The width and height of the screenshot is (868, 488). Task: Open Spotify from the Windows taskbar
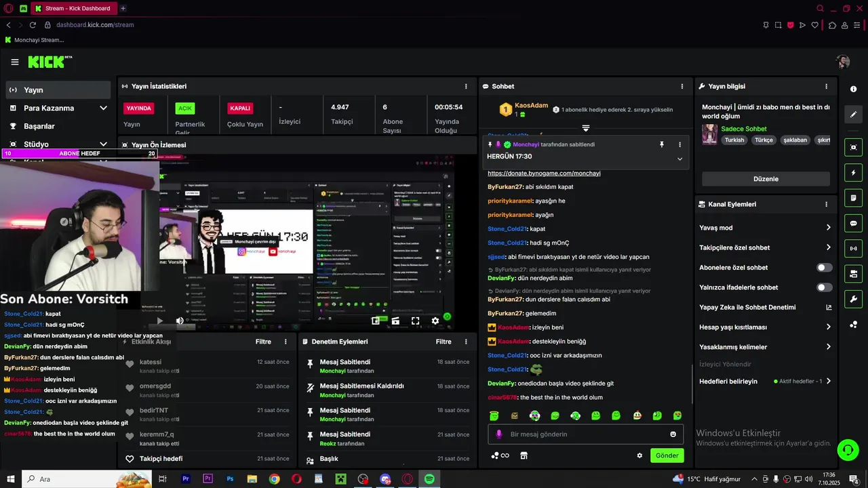[429, 479]
